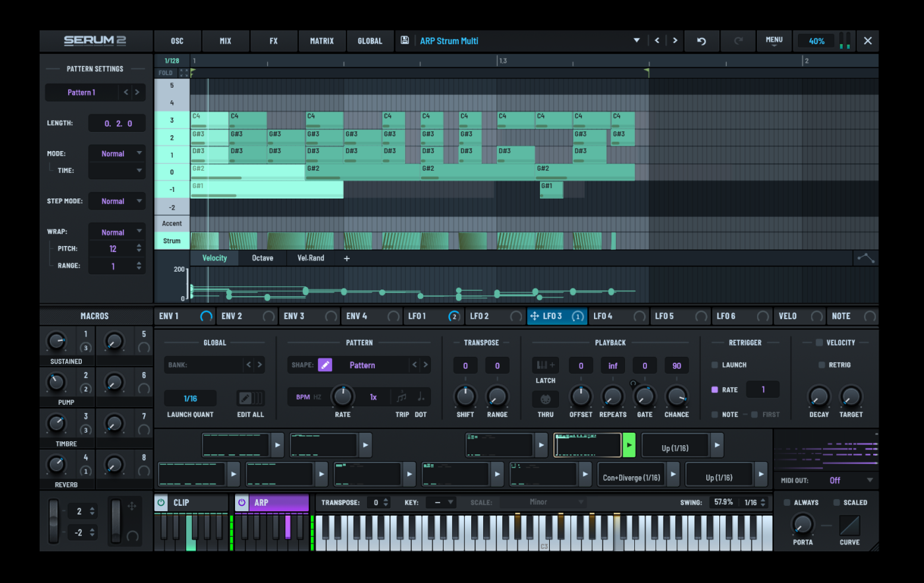Play the Con+Diverge (1/16) clip
Screen dimensions: 924x583
click(673, 474)
